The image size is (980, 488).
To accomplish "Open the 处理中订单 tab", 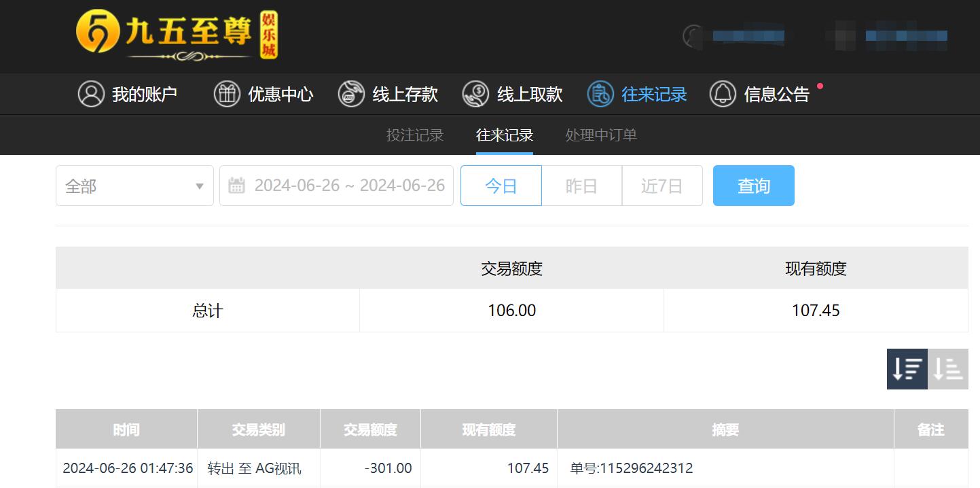I will point(600,135).
